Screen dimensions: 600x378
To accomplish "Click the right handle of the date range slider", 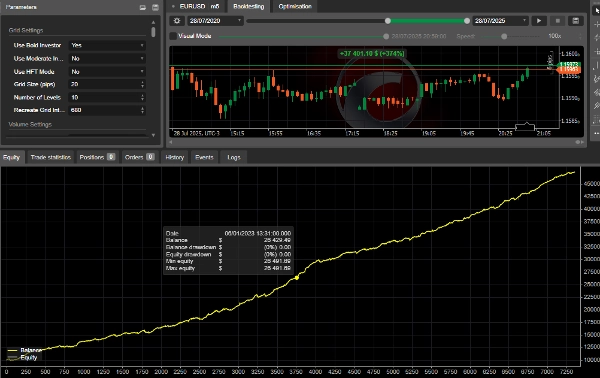I will (466, 21).
